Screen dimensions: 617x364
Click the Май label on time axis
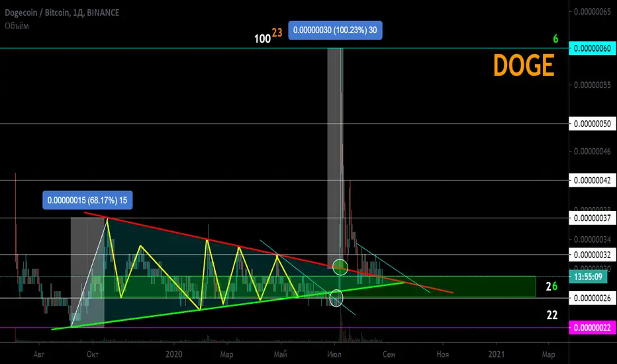click(x=280, y=355)
